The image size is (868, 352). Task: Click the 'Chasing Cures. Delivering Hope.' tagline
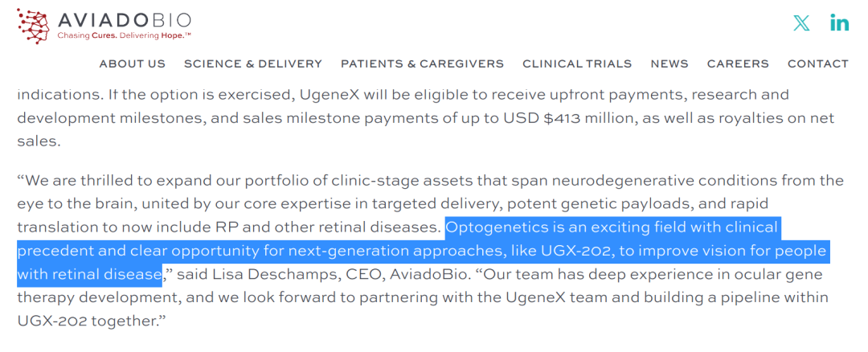(124, 36)
